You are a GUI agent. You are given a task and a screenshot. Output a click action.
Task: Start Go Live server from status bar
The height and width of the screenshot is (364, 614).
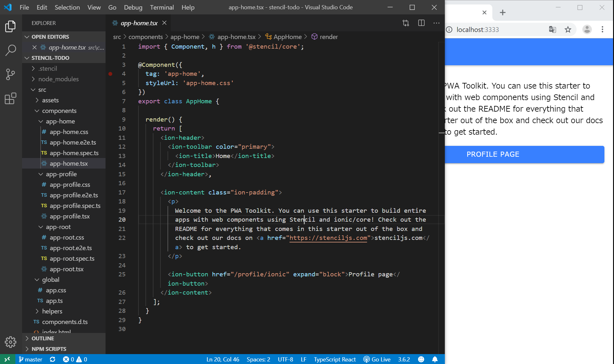click(x=377, y=359)
